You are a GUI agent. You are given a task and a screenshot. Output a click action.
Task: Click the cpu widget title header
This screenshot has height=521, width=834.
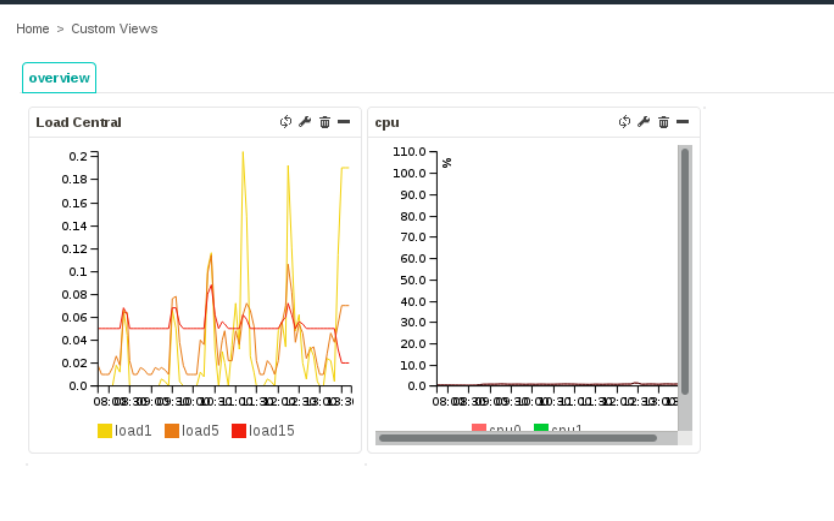point(387,122)
